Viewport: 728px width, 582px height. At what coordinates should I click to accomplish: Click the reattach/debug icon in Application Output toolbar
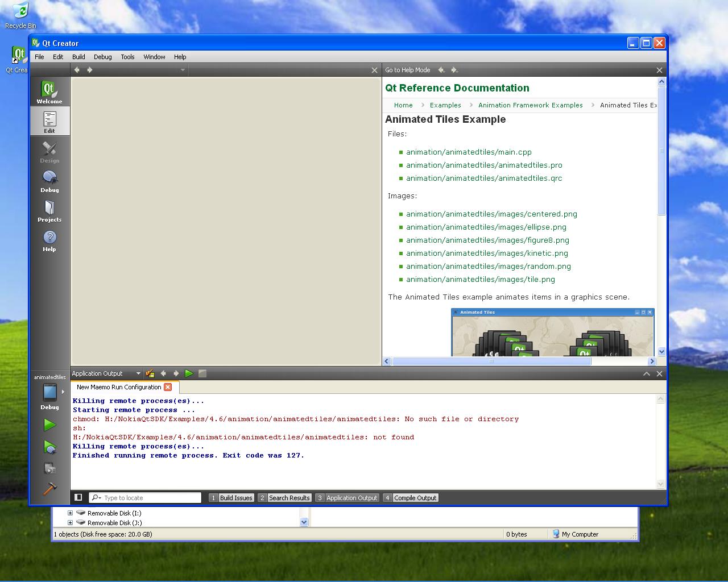point(150,373)
